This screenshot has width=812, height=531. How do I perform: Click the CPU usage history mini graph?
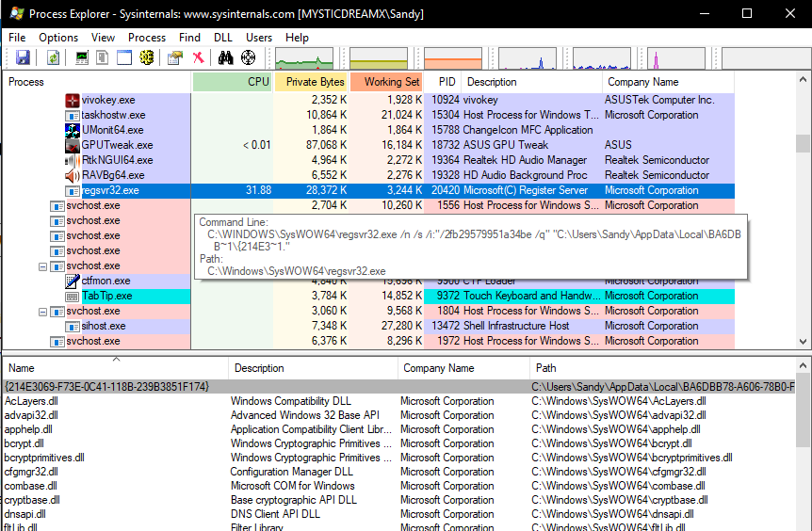click(x=304, y=58)
